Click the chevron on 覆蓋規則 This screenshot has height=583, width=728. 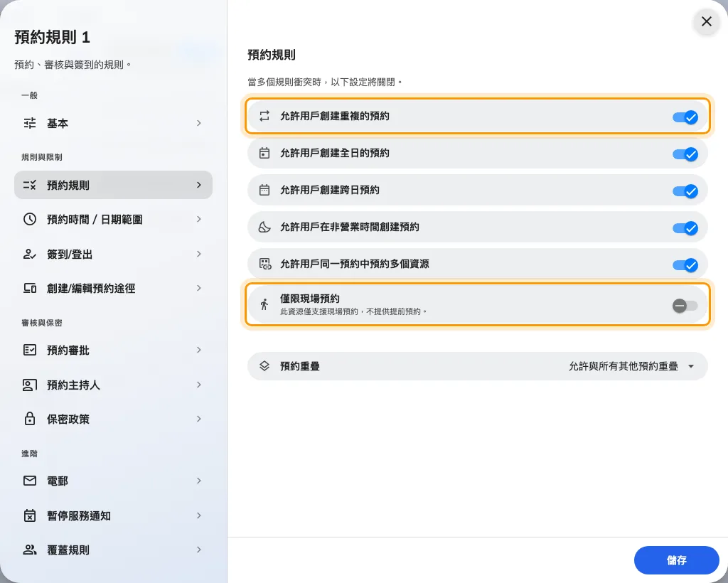[x=199, y=550]
